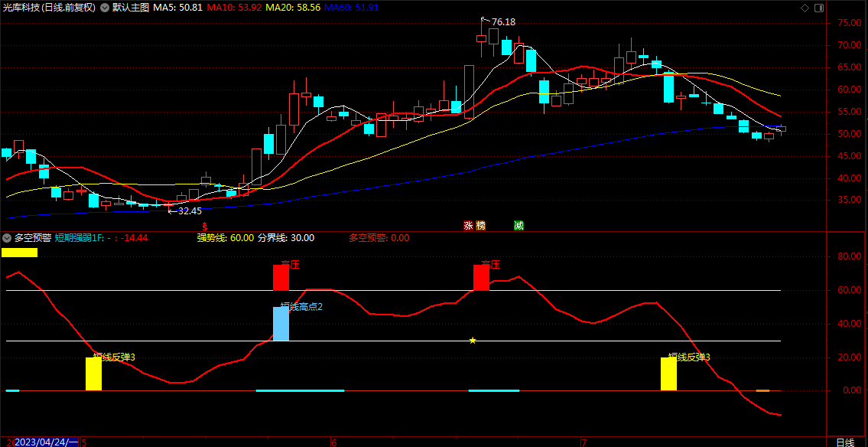
Task: Click the 日线 period label at bottom right
Action: coord(845,442)
